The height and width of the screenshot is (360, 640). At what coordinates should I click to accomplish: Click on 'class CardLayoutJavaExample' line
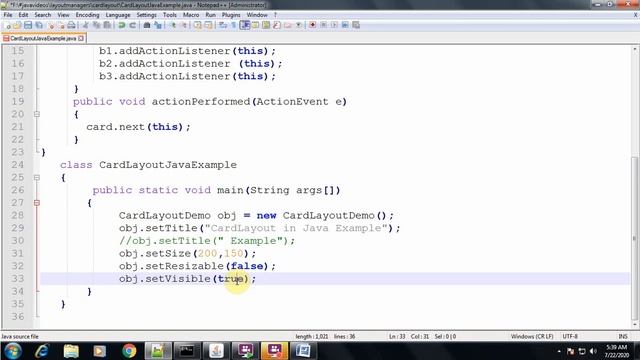[148, 165]
